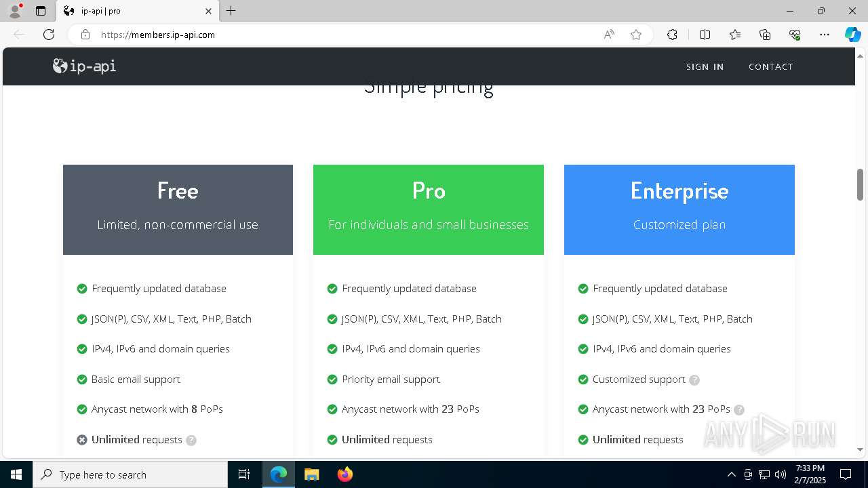
Task: Click the green check at Free Basic email support
Action: pos(82,380)
